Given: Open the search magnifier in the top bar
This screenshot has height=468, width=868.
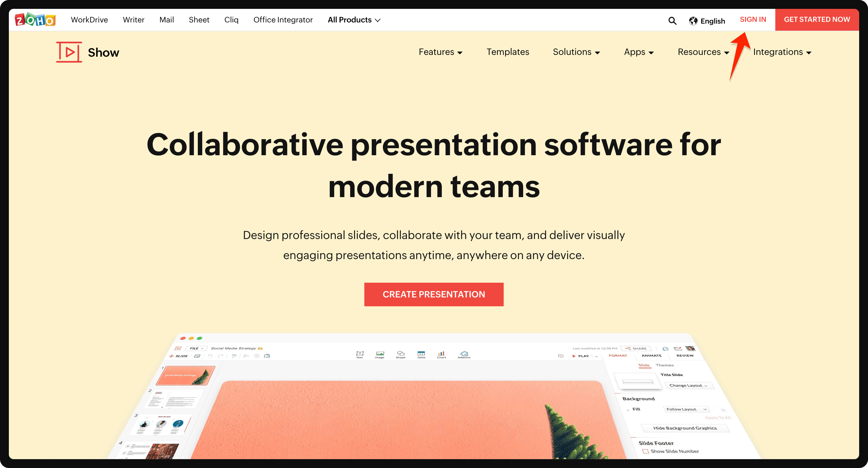Looking at the screenshot, I should coord(672,21).
